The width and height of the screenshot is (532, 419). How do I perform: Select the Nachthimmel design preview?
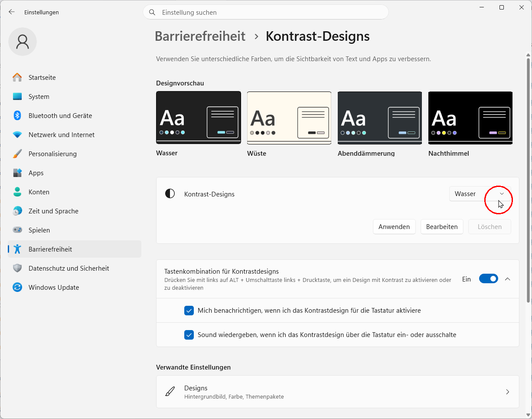[470, 118]
